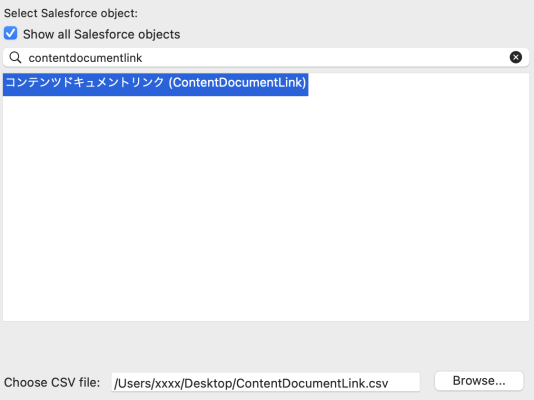Focus the contentdocumentlink search field

(266, 58)
